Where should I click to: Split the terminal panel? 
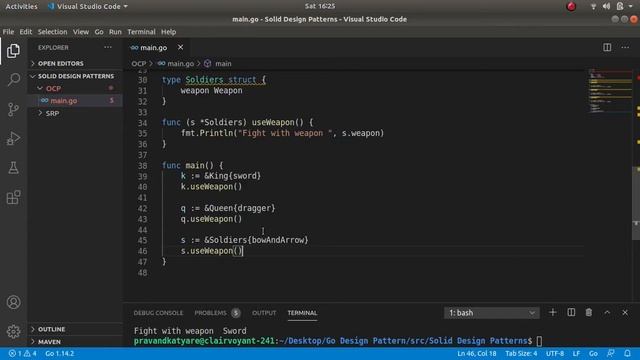571,312
